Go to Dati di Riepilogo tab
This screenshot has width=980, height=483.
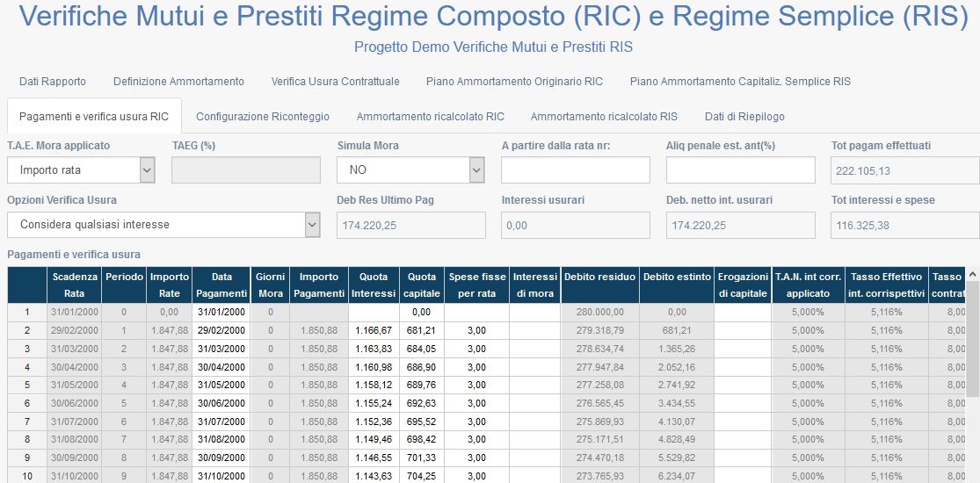tap(744, 116)
